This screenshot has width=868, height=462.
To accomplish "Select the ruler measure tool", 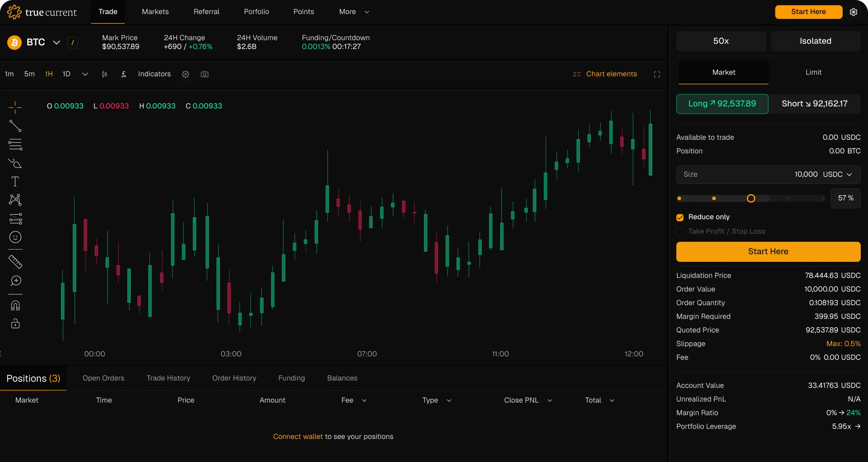I will point(15,261).
